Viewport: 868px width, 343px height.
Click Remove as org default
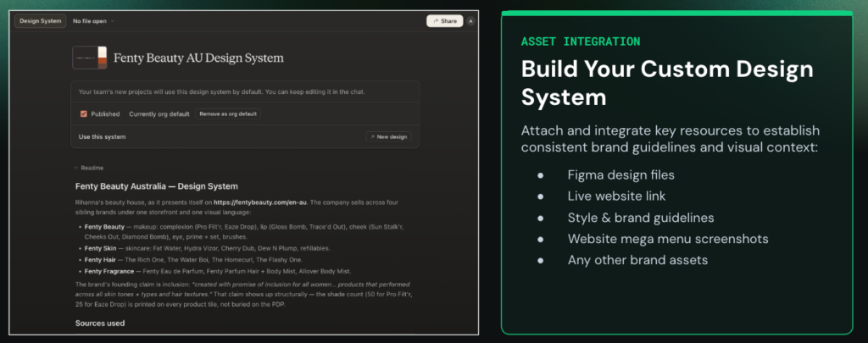tap(228, 114)
